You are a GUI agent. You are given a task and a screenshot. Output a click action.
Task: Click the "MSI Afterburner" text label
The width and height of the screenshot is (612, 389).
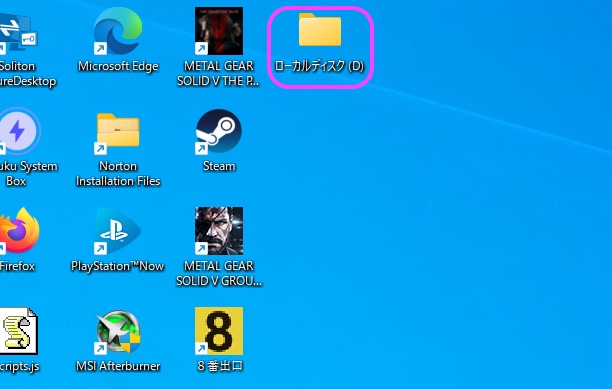tap(118, 366)
